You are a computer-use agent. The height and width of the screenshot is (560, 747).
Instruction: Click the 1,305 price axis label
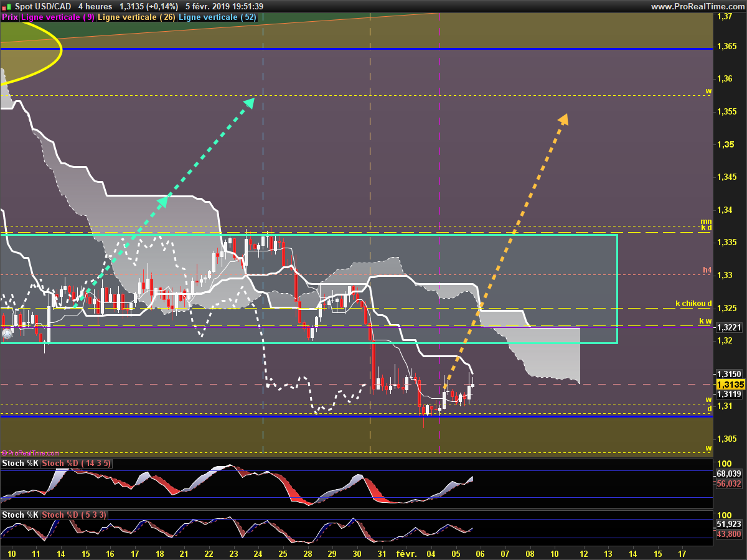[726, 438]
